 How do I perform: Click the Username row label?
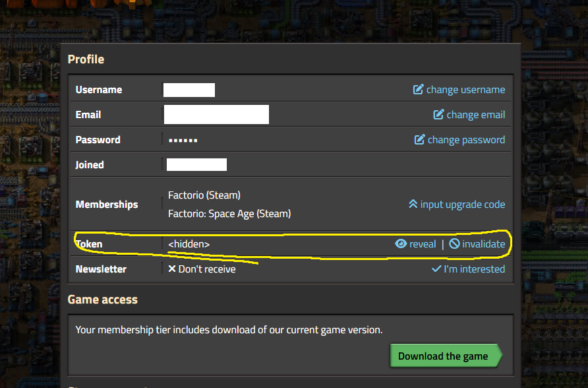point(99,90)
